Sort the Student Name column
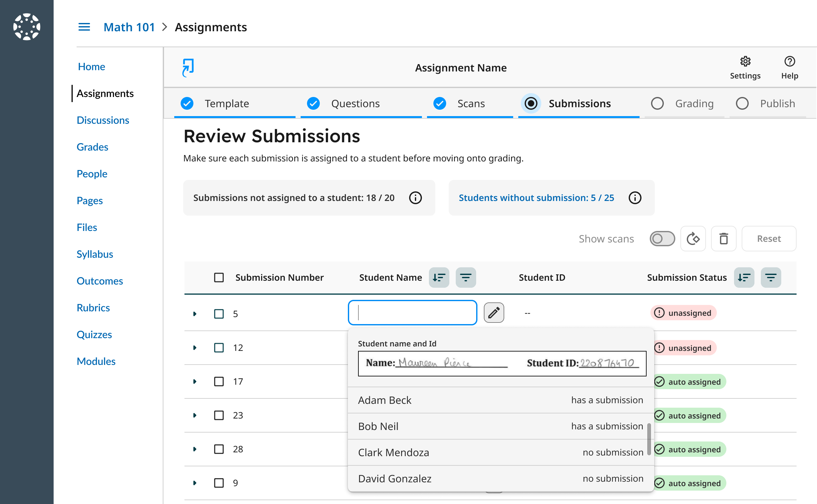This screenshot has width=817, height=504. [x=439, y=277]
